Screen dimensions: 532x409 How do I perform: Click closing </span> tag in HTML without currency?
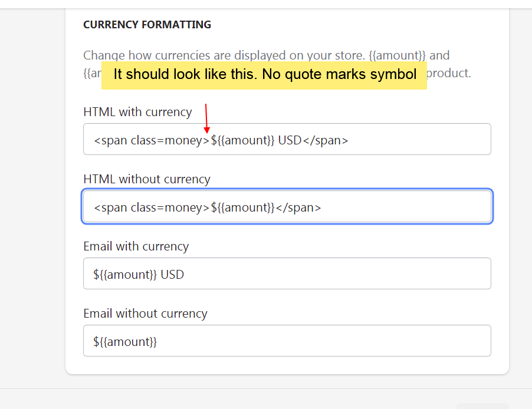(298, 207)
